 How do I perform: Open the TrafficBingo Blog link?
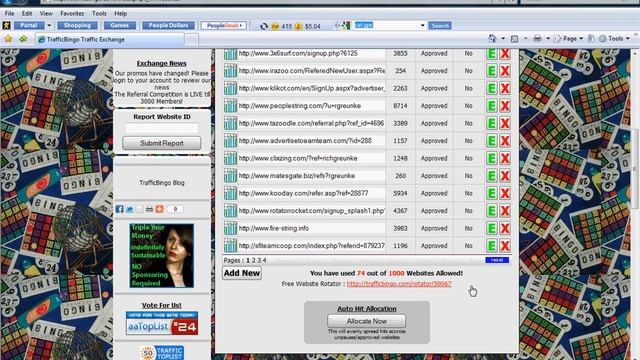coord(162,183)
